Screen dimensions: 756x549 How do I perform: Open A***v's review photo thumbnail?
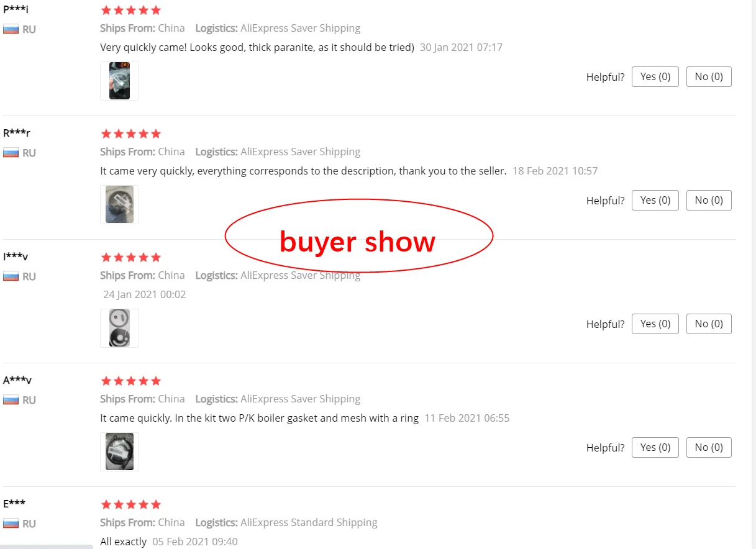pos(119,451)
